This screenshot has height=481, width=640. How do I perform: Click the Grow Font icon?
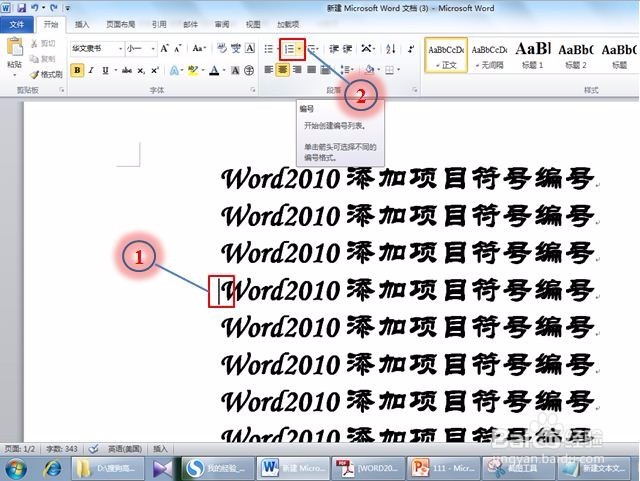point(164,49)
